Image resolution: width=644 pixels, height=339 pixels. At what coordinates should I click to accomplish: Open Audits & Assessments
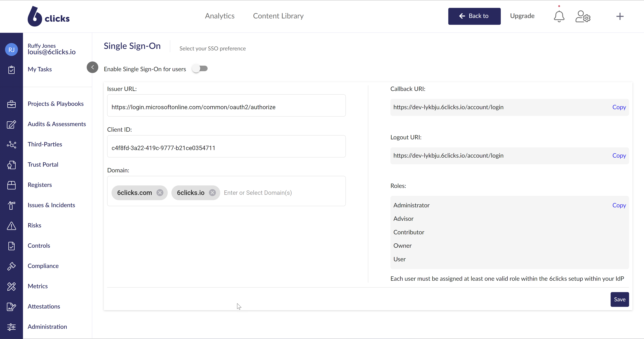click(57, 124)
